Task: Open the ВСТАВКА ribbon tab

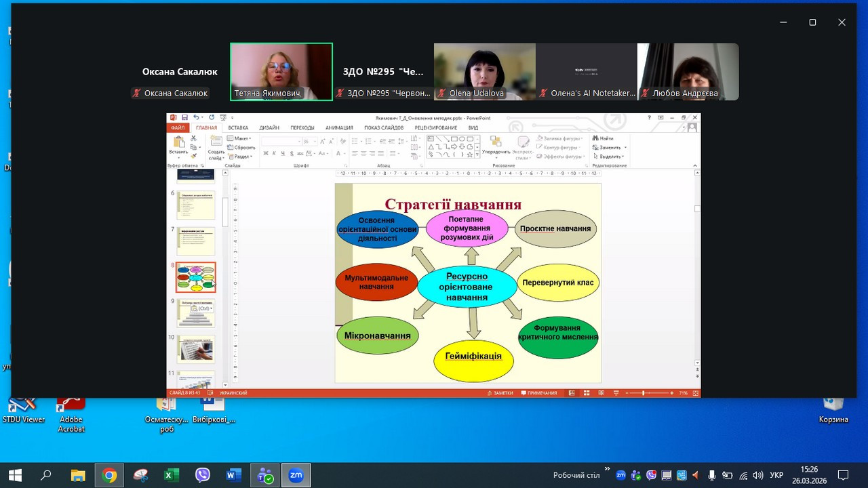Action: pos(238,127)
